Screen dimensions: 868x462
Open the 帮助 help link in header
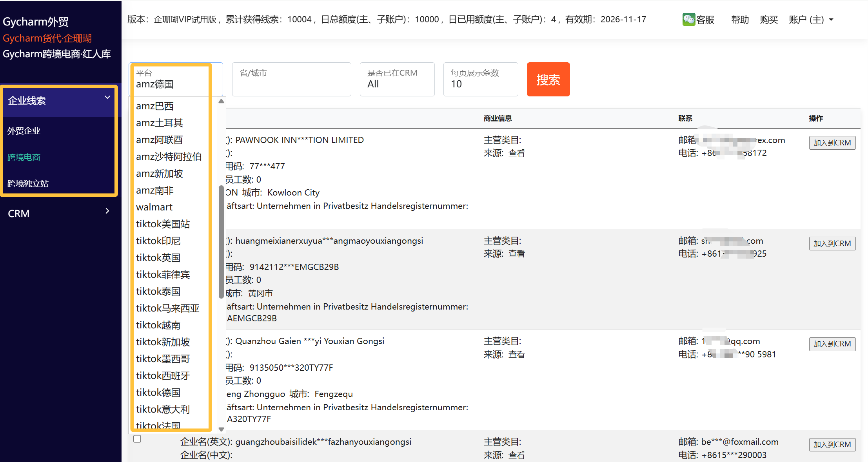(740, 20)
